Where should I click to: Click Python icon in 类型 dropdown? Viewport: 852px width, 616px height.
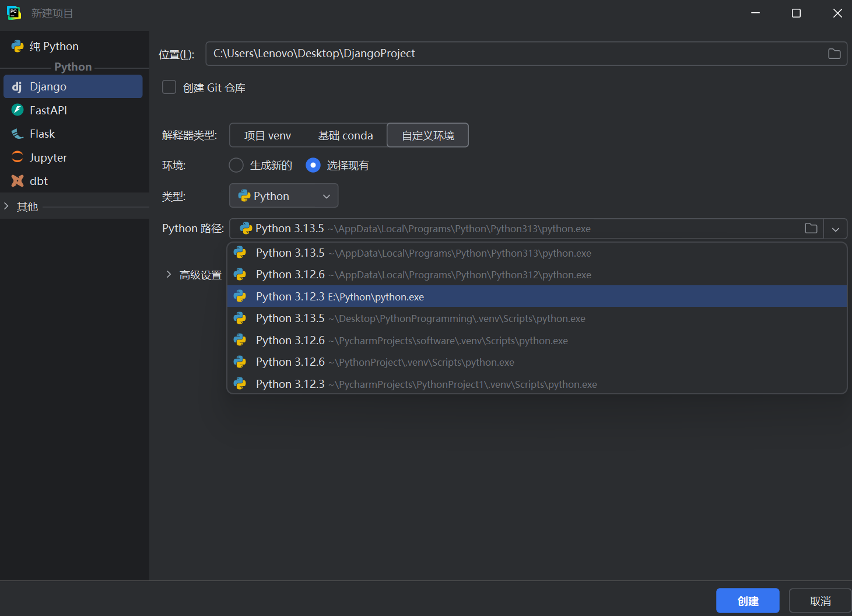coord(244,196)
